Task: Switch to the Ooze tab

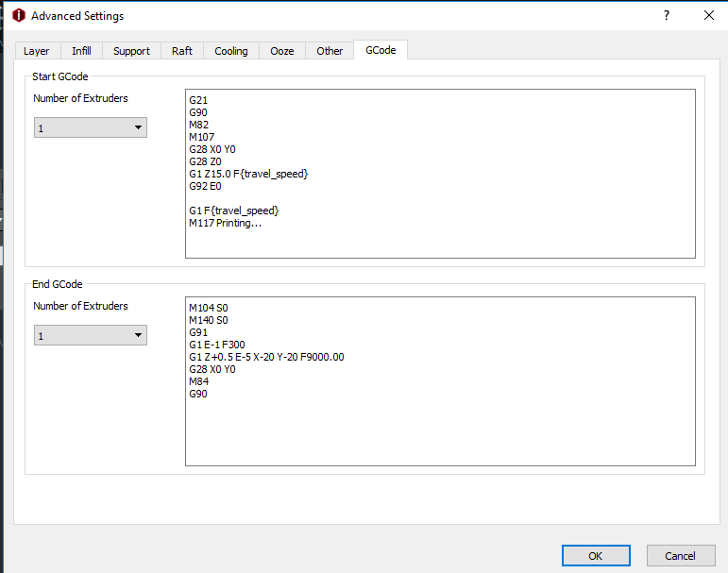Action: (281, 51)
